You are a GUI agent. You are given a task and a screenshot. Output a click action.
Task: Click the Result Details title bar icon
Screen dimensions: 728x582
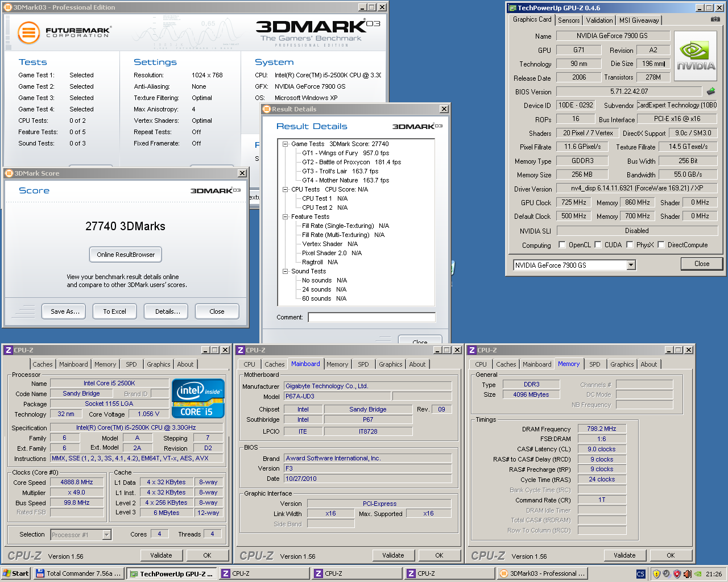point(267,109)
